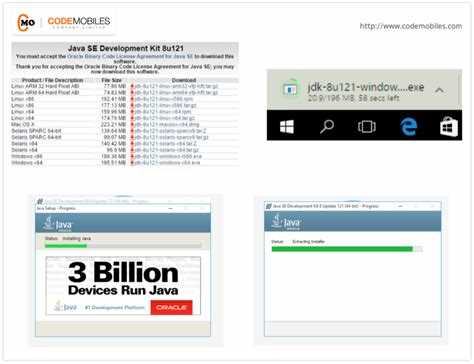
Task: Click the Java logo in the extracting installer window
Action: pos(286,222)
